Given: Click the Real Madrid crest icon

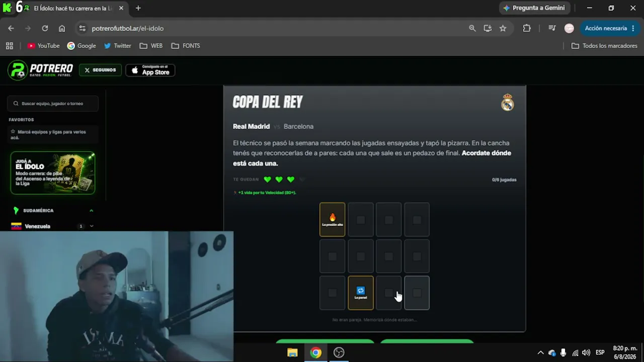Looking at the screenshot, I should click(507, 103).
